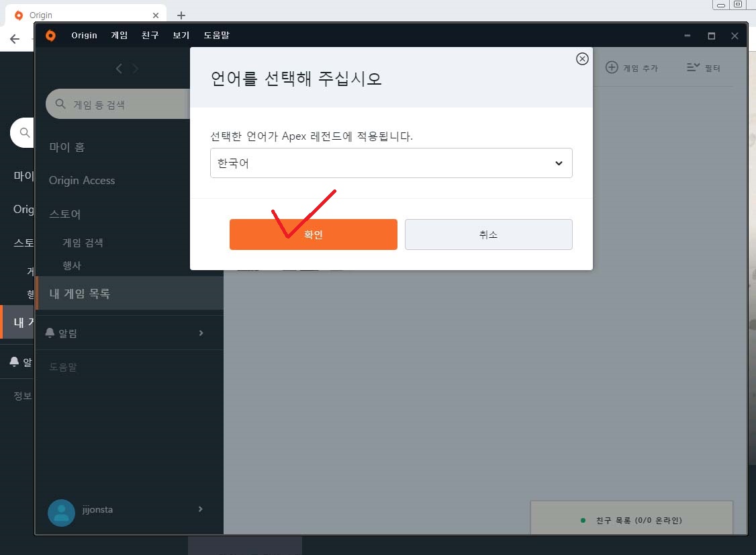The image size is (756, 555).
Task: Select 내 게임 목록 in sidebar
Action: 79,294
